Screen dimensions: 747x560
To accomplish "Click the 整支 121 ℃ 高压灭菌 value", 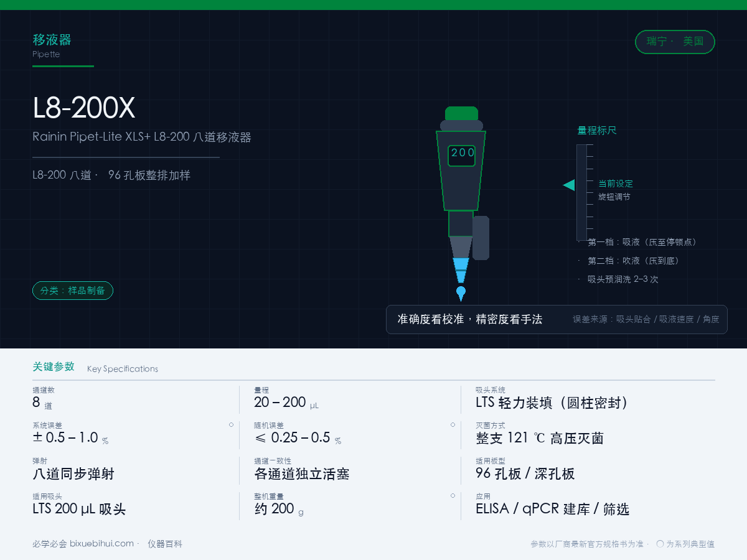I will pyautogui.click(x=540, y=438).
